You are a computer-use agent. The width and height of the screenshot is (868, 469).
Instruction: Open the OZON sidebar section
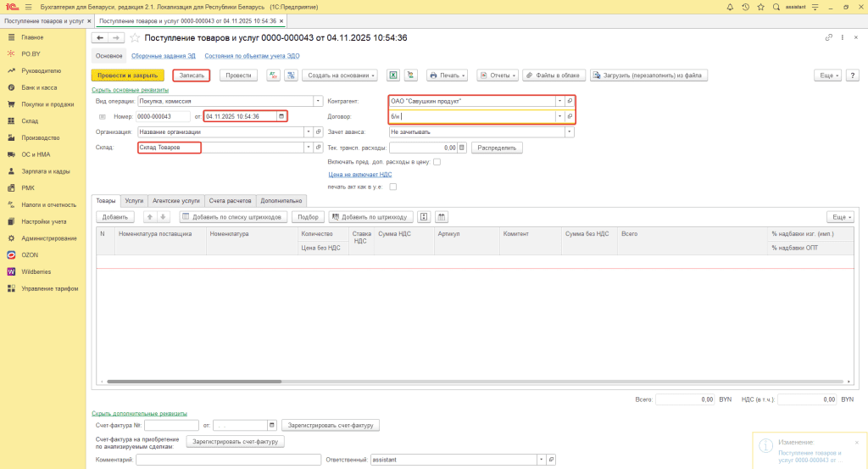30,254
